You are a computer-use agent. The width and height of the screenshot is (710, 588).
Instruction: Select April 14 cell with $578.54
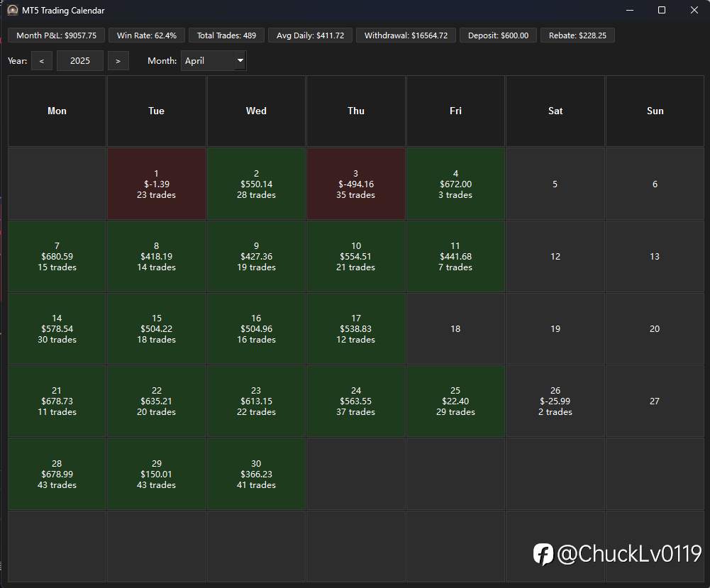tap(57, 328)
